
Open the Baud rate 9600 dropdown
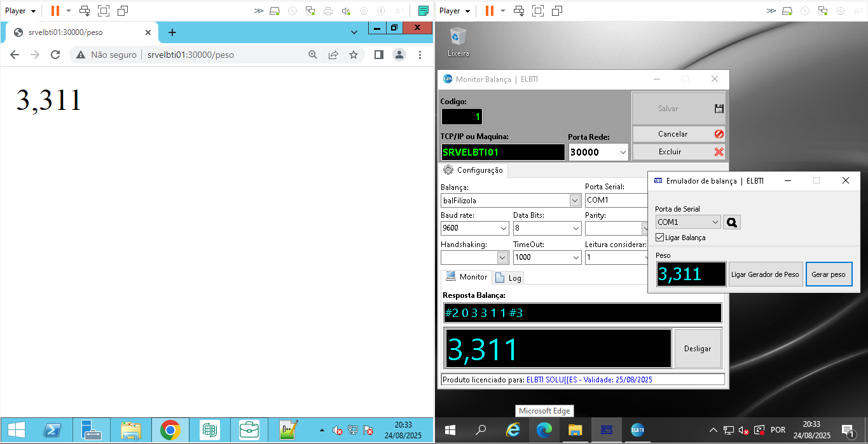tap(504, 228)
